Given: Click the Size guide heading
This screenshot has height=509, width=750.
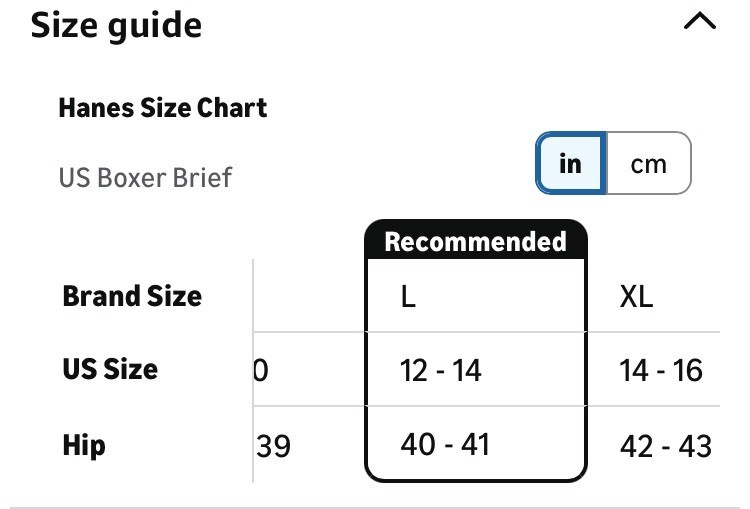Looking at the screenshot, I should click(x=116, y=25).
